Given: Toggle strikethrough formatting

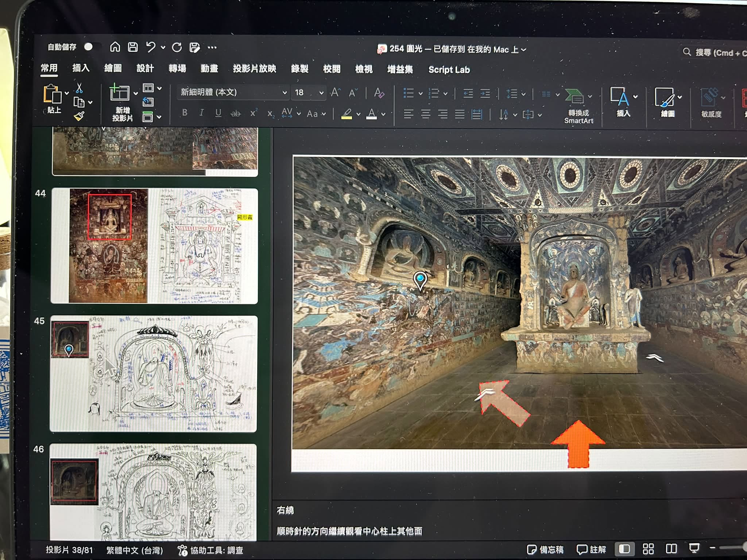Looking at the screenshot, I should click(236, 113).
